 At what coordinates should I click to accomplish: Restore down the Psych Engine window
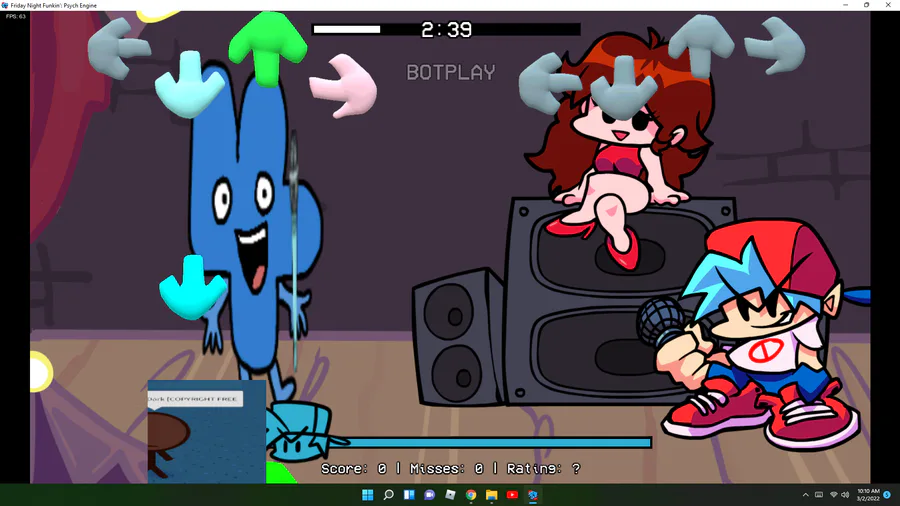click(x=867, y=5)
